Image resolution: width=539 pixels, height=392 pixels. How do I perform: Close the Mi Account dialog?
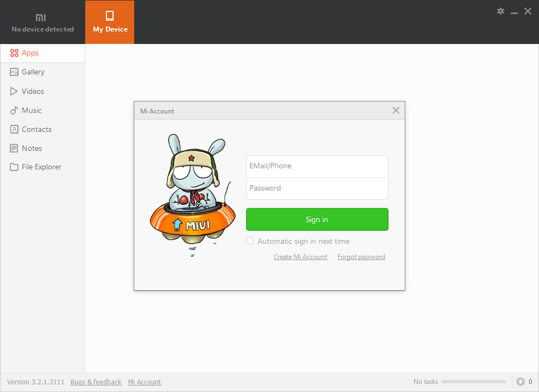396,110
